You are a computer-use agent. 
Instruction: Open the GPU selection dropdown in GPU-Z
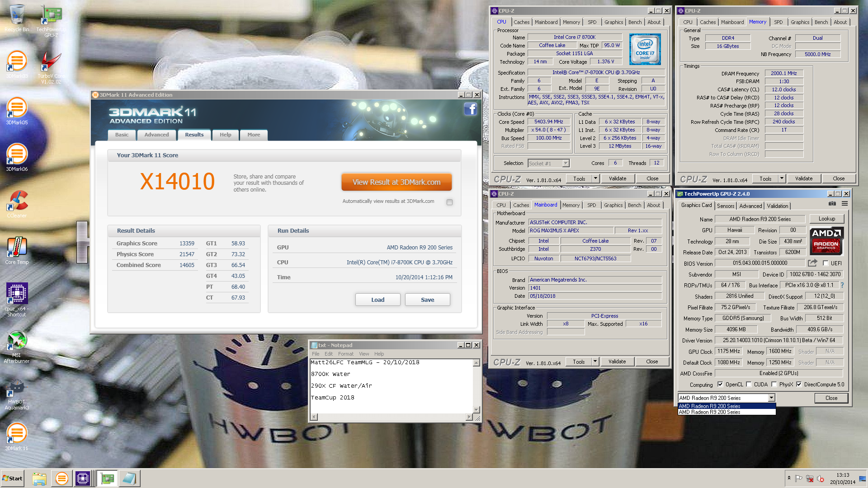[x=772, y=398]
